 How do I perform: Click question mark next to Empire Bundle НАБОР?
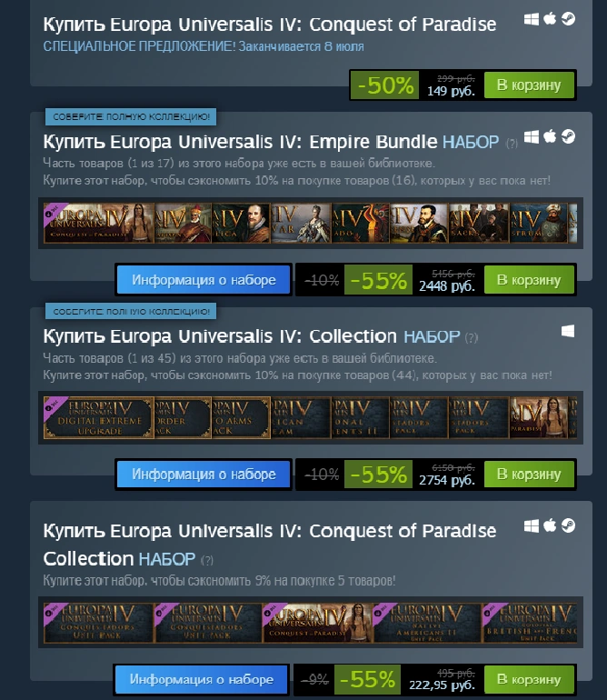click(x=512, y=144)
